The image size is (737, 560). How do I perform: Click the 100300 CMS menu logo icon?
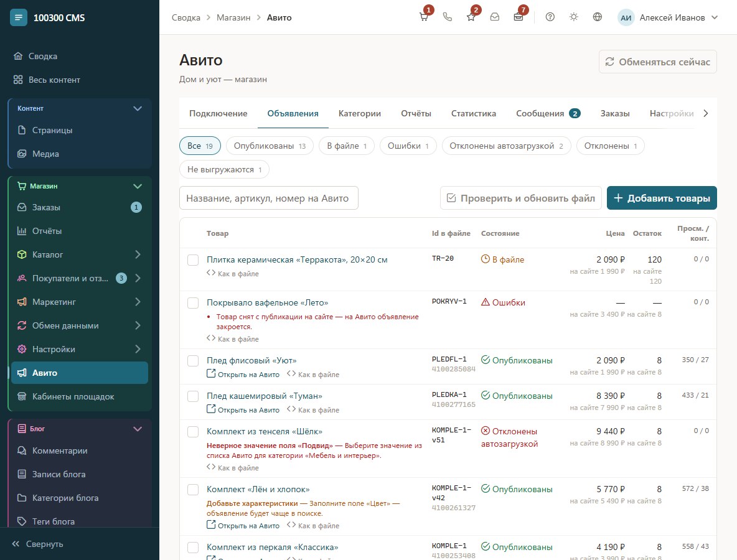pos(18,18)
